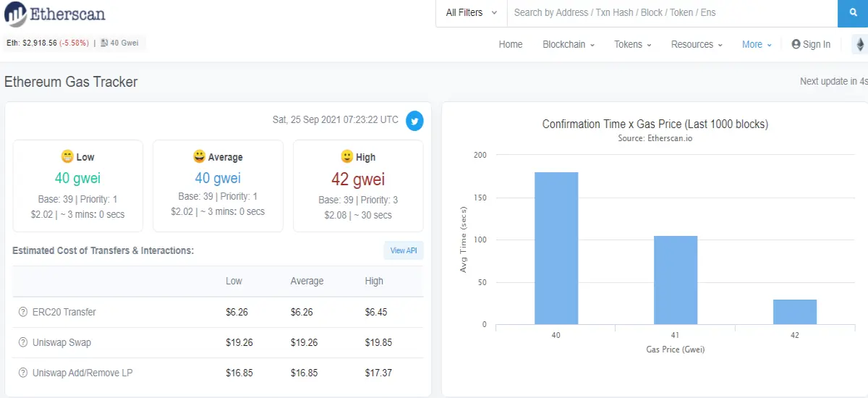
Task: Click the Uniswap Add/Remove LP help icon
Action: point(23,373)
